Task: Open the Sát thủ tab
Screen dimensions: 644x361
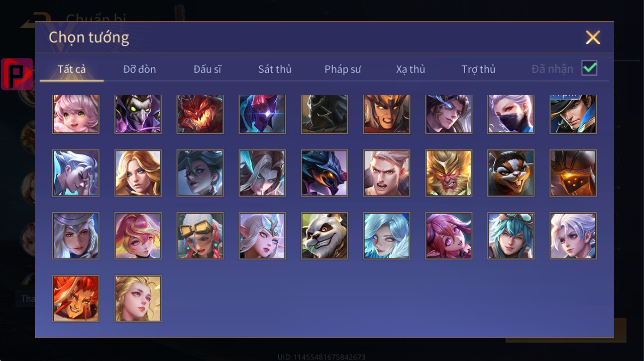Action: tap(275, 69)
